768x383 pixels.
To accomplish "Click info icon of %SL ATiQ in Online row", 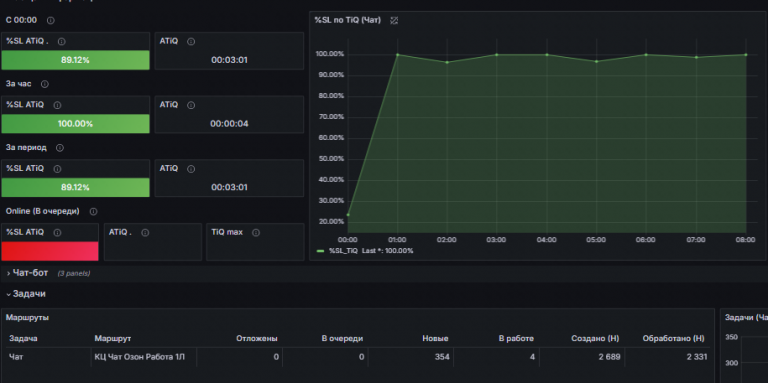I will (x=57, y=233).
